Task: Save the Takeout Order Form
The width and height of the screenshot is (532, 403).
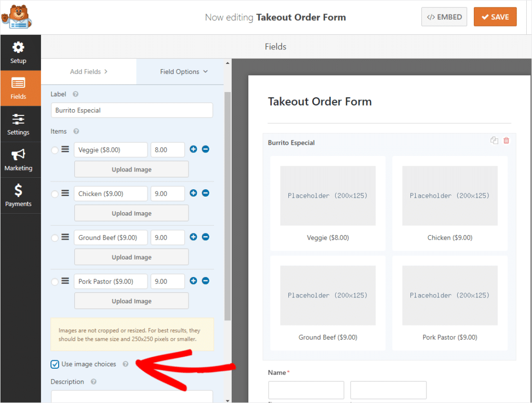Action: point(495,17)
